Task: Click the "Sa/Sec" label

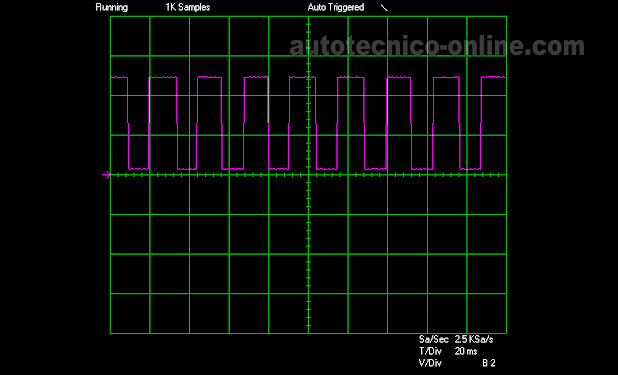Action: click(434, 339)
